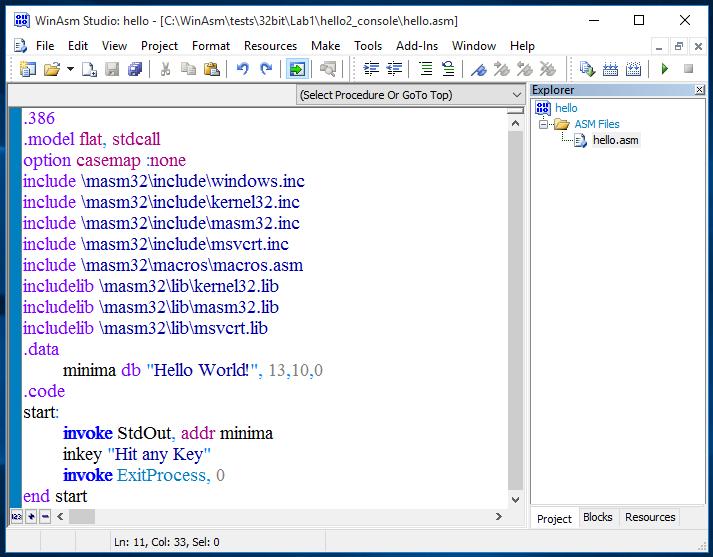Click the Comment Block icon

coord(426,69)
